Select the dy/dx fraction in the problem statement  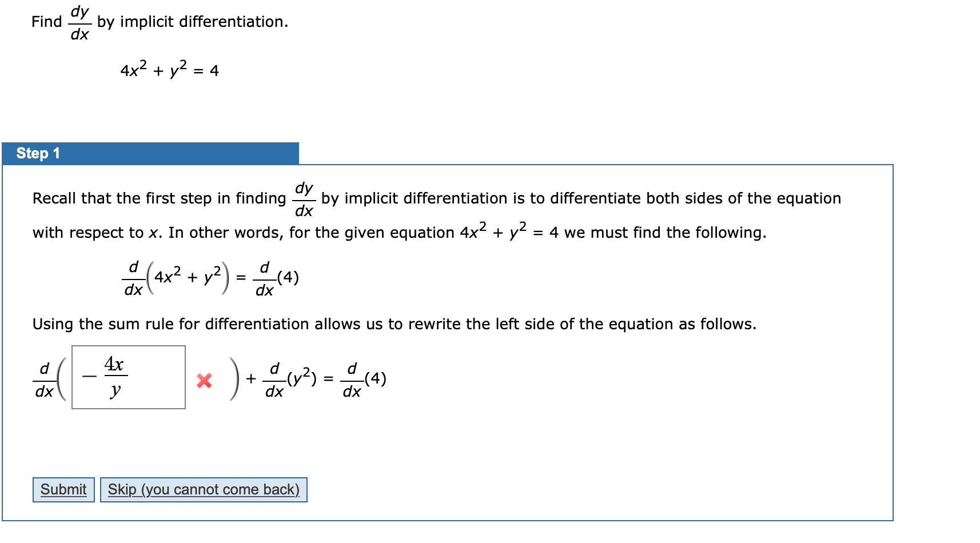click(x=79, y=21)
